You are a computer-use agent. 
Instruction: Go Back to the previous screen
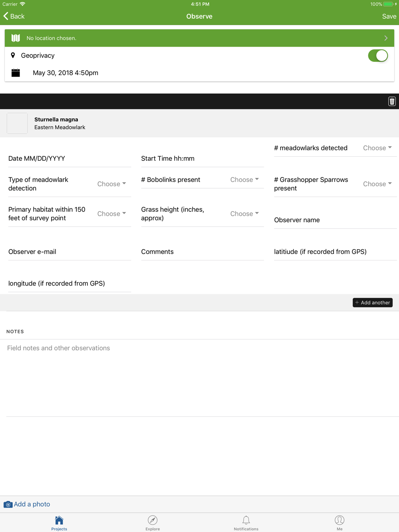coord(14,16)
